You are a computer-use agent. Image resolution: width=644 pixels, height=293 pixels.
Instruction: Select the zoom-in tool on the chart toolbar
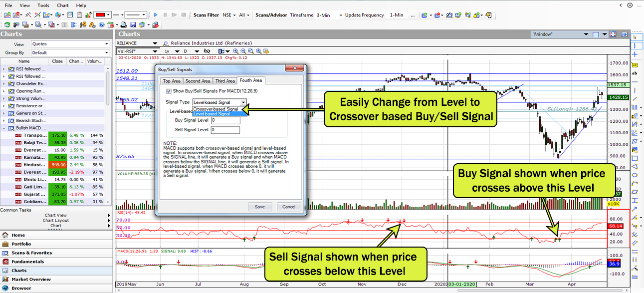[x=235, y=51]
